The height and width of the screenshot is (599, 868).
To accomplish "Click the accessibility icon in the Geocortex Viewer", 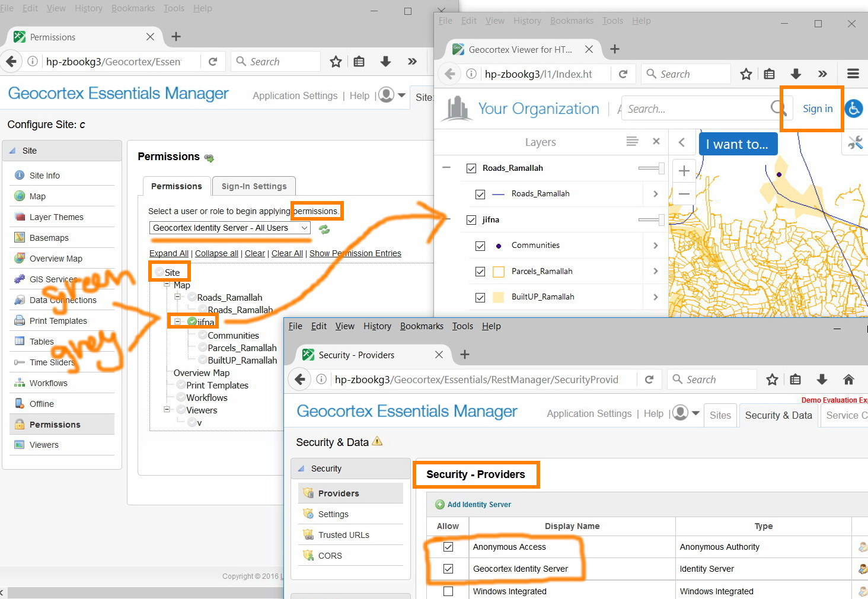I will tap(854, 109).
